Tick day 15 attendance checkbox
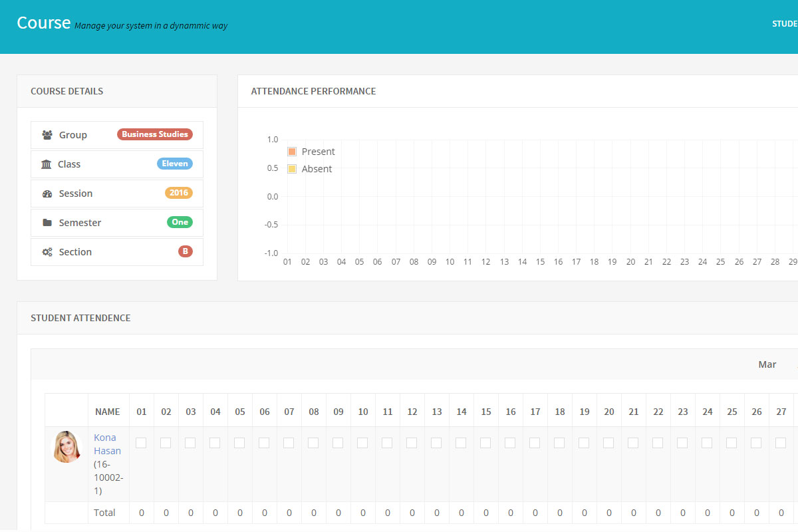The width and height of the screenshot is (798, 532). [x=485, y=443]
